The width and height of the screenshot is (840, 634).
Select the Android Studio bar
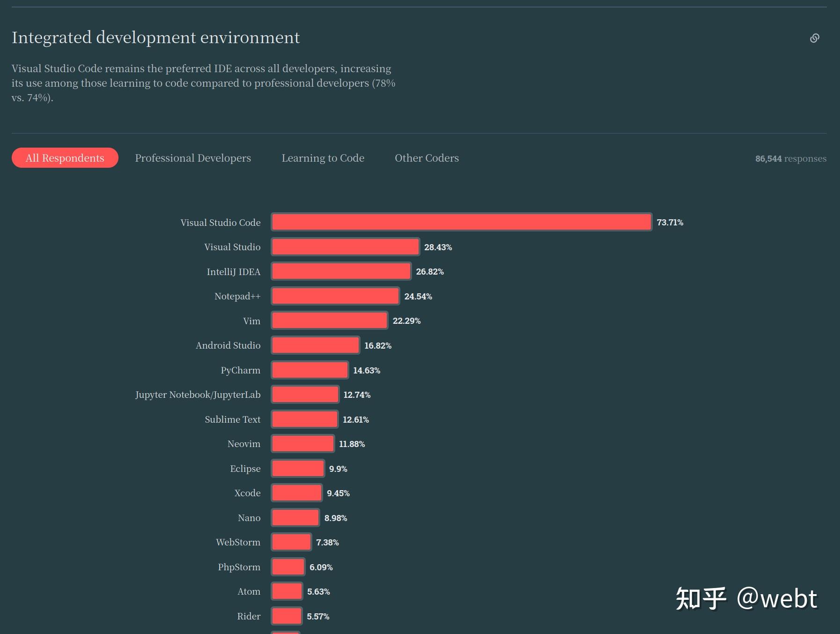316,345
